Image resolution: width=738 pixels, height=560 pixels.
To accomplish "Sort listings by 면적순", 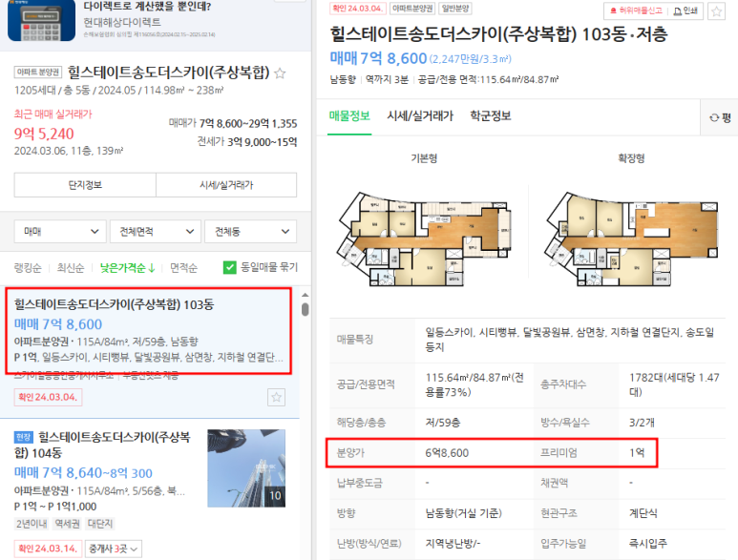I will tap(183, 268).
